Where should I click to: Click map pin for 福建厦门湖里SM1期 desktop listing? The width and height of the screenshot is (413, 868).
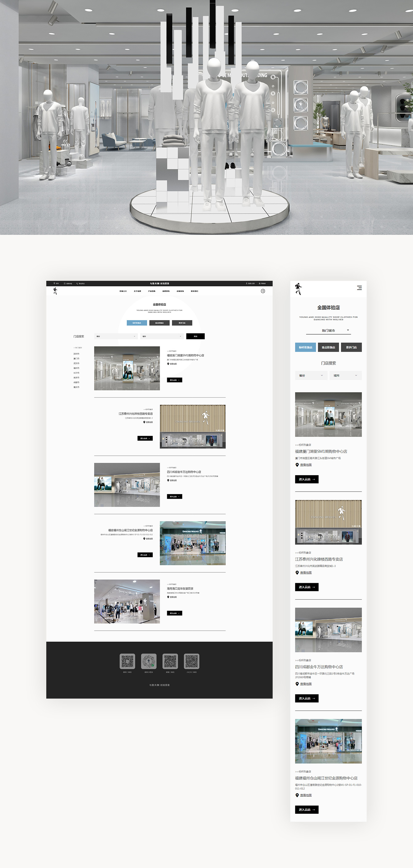[168, 364]
